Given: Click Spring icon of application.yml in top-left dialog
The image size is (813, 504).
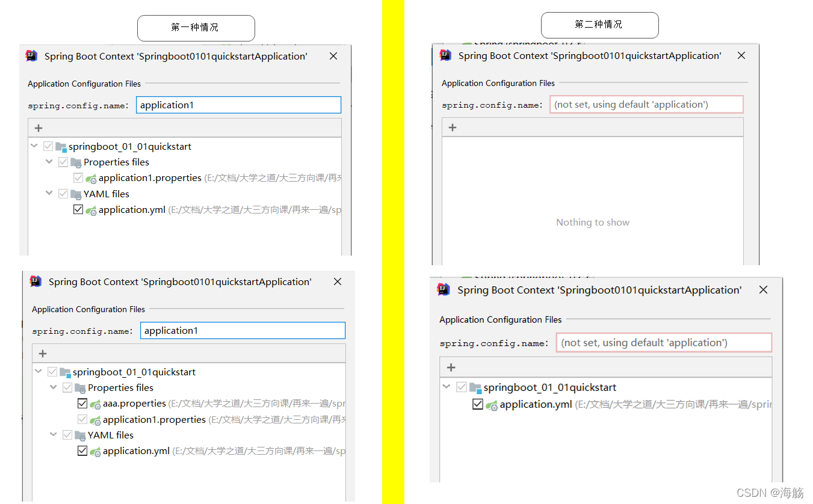Looking at the screenshot, I should point(91,211).
